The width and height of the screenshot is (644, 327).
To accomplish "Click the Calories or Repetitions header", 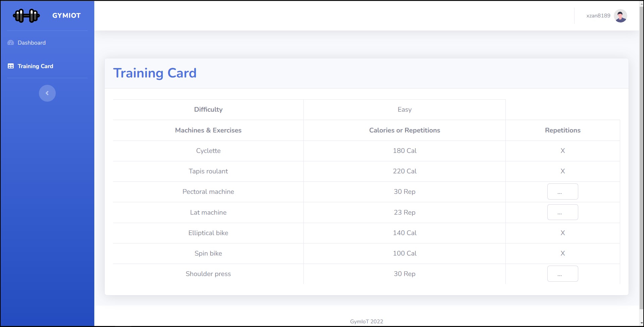I will coord(404,130).
